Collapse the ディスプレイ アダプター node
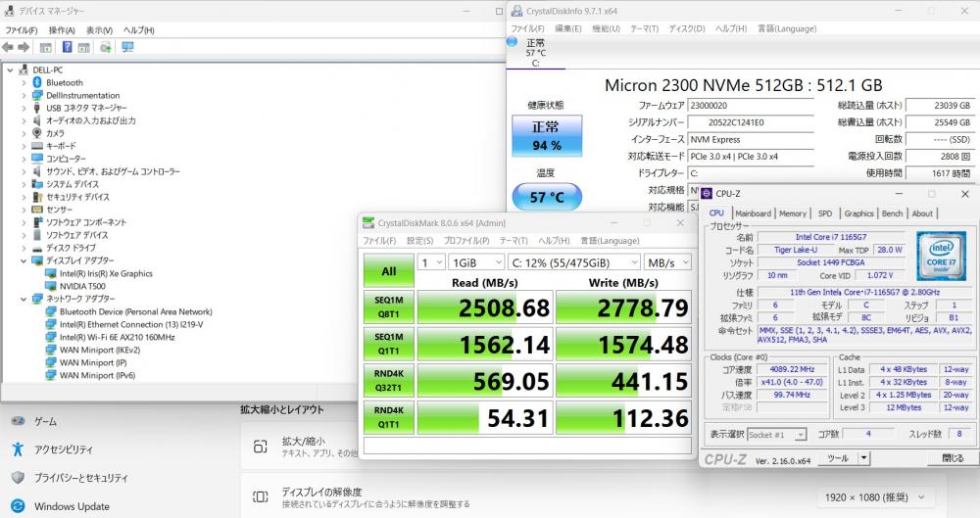The width and height of the screenshot is (980, 518). pyautogui.click(x=24, y=260)
